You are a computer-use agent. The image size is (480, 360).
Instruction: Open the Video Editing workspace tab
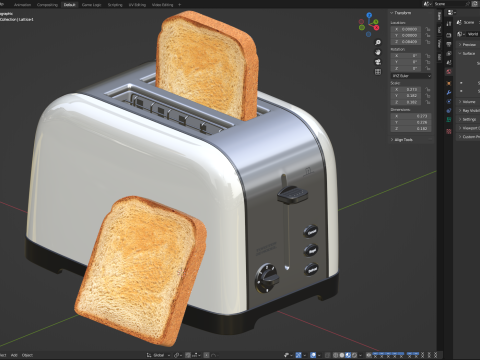[x=162, y=5]
